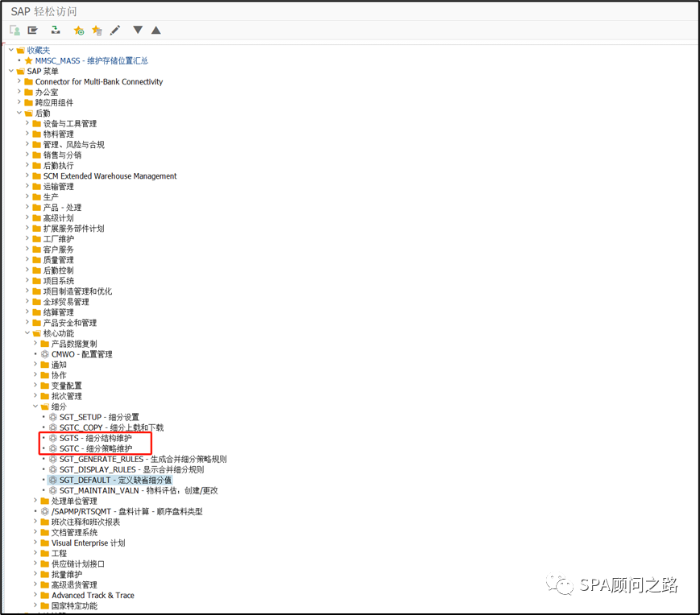Click the SAP 菜单 folder icon
Viewport: 700px width, 615px height.
(20, 72)
